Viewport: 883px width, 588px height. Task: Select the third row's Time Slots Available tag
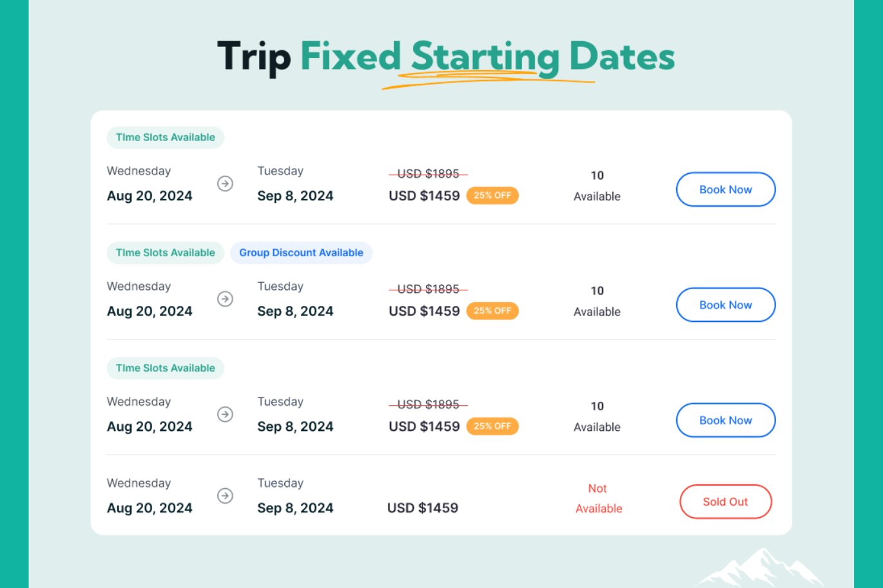click(165, 368)
